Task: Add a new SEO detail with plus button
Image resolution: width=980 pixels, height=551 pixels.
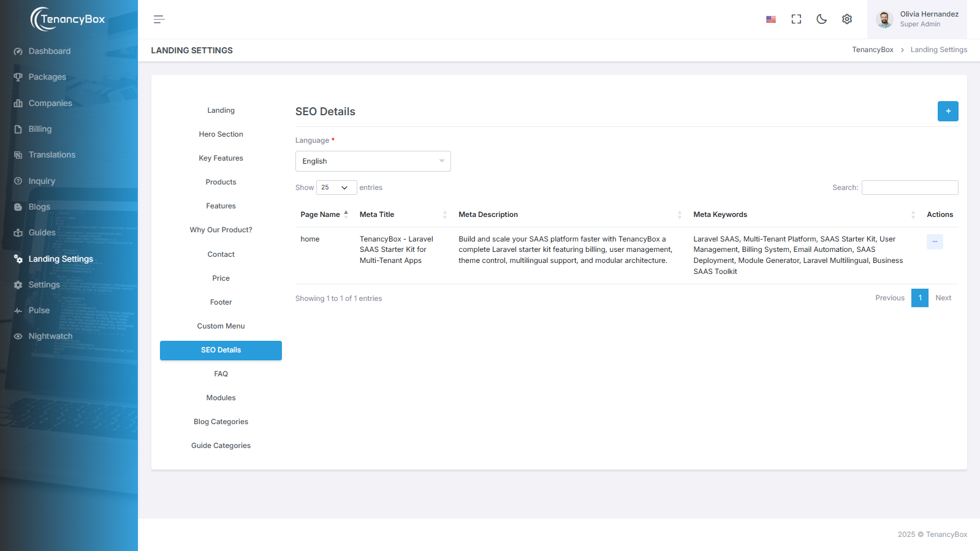Action: [x=948, y=111]
